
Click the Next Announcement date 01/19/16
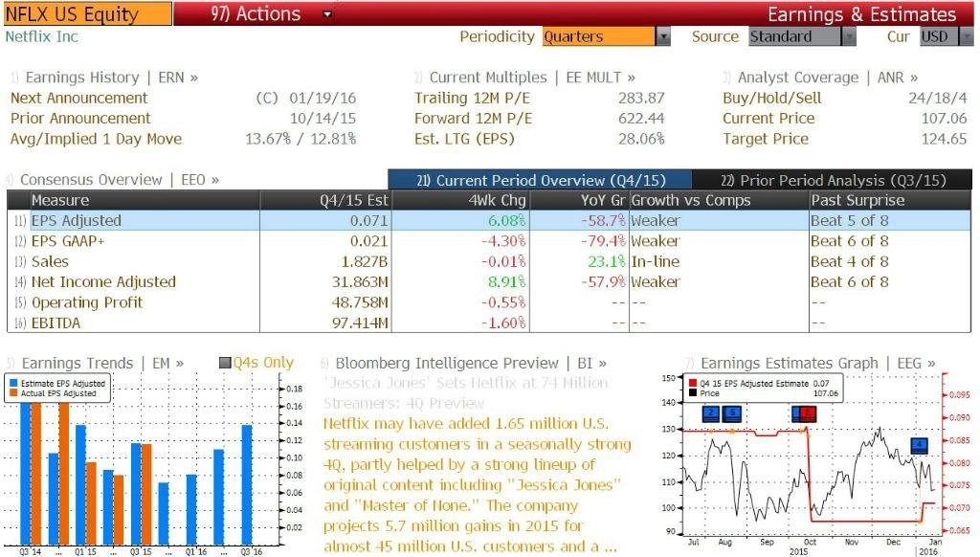click(x=323, y=99)
